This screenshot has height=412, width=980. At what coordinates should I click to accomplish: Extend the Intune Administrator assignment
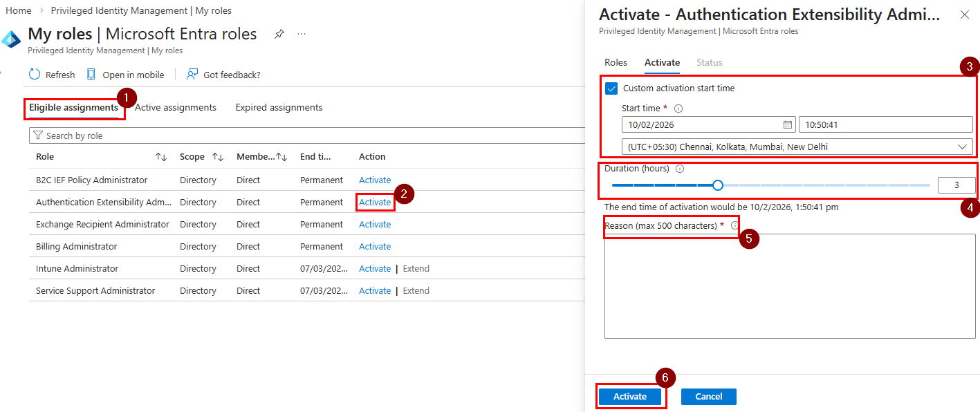pyautogui.click(x=416, y=268)
